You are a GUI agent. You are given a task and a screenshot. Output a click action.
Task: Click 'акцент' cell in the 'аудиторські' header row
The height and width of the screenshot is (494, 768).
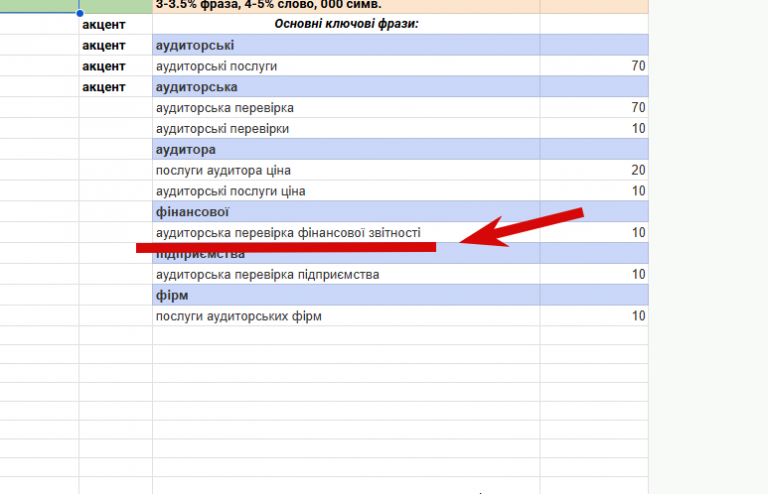(116, 45)
